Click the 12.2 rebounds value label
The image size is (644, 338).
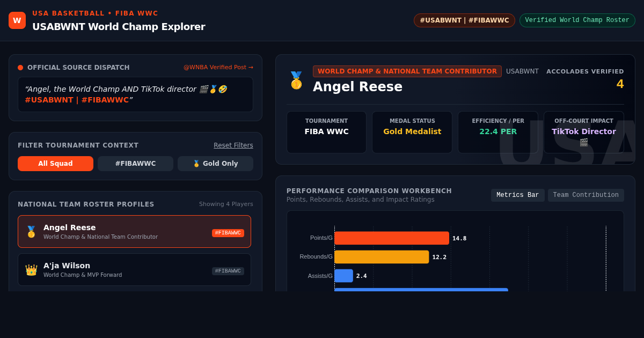[x=440, y=257]
